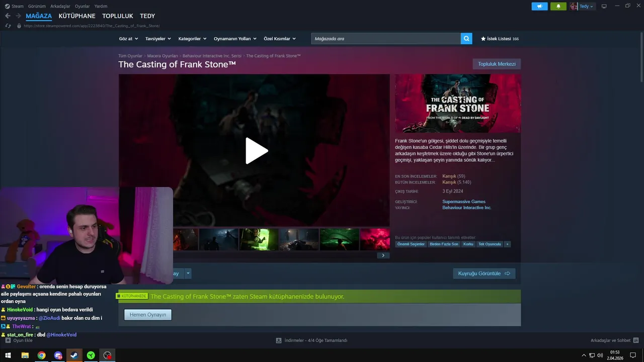This screenshot has width=644, height=362.
Task: Open the Yardım menu
Action: click(x=101, y=6)
